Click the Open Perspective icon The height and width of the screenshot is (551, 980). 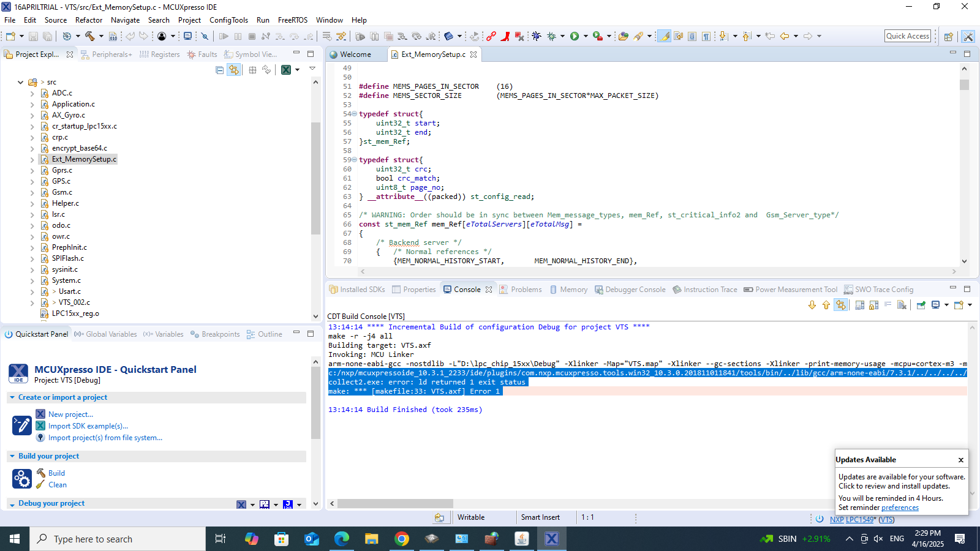point(948,36)
